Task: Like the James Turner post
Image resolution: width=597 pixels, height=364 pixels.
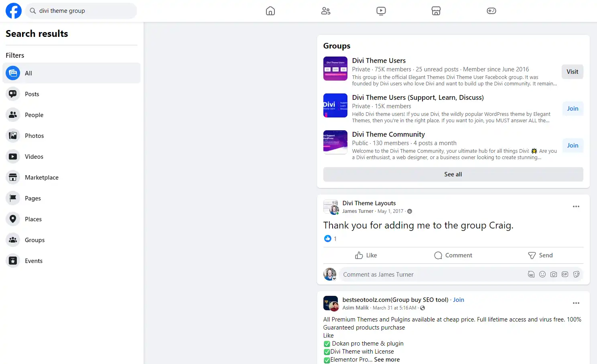Action: [x=366, y=255]
